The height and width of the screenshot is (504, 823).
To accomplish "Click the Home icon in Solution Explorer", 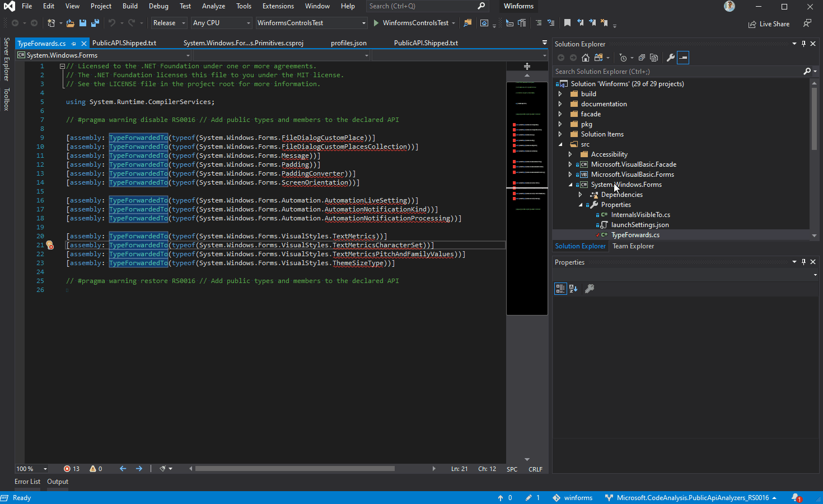I will click(x=585, y=58).
